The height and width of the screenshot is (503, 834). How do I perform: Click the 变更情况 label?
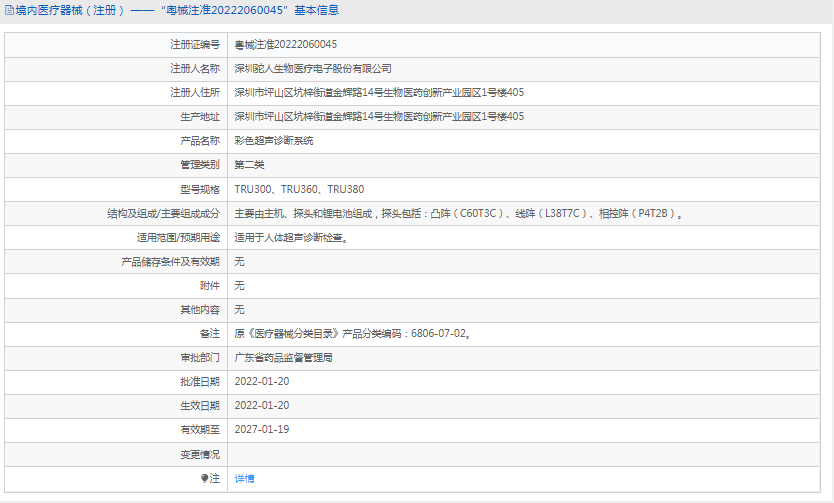200,455
